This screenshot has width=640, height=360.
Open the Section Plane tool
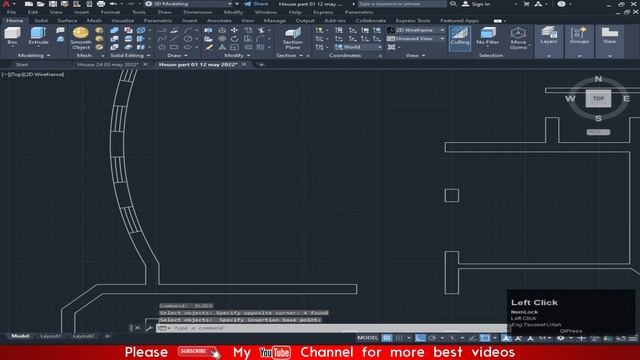point(293,39)
